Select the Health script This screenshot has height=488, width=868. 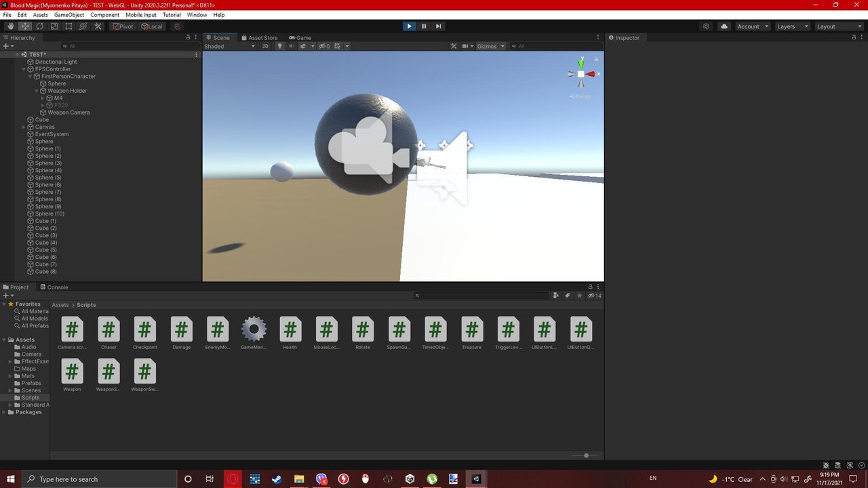[290, 333]
